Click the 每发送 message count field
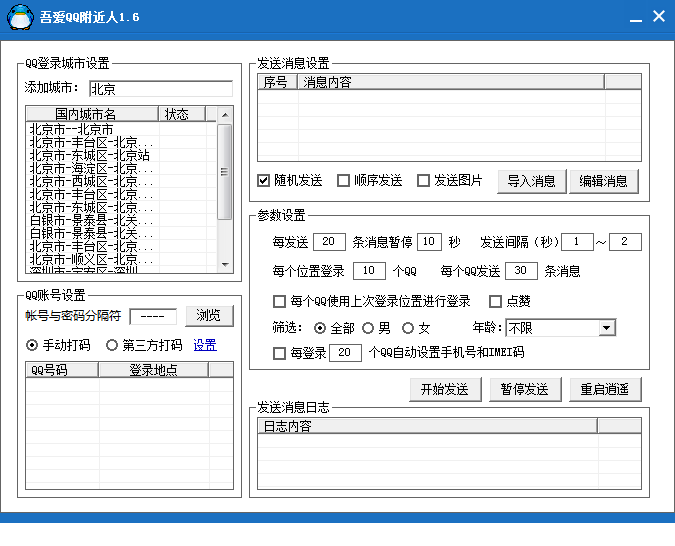The height and width of the screenshot is (546, 675). coord(329,242)
